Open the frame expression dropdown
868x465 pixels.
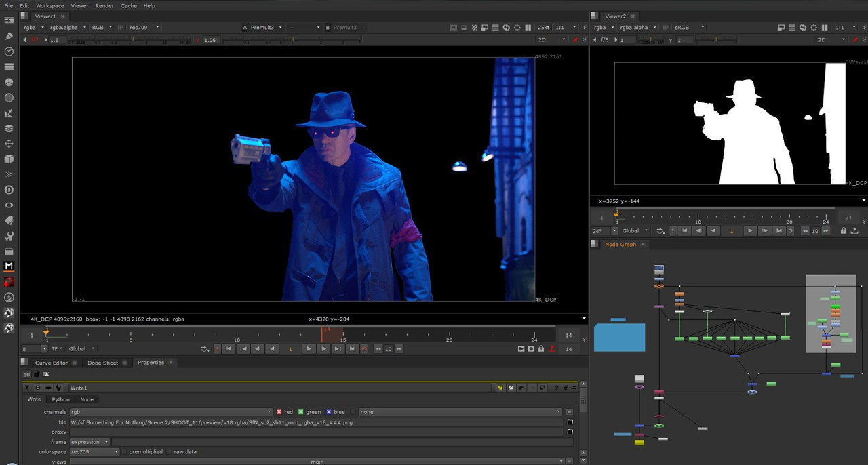(90, 442)
